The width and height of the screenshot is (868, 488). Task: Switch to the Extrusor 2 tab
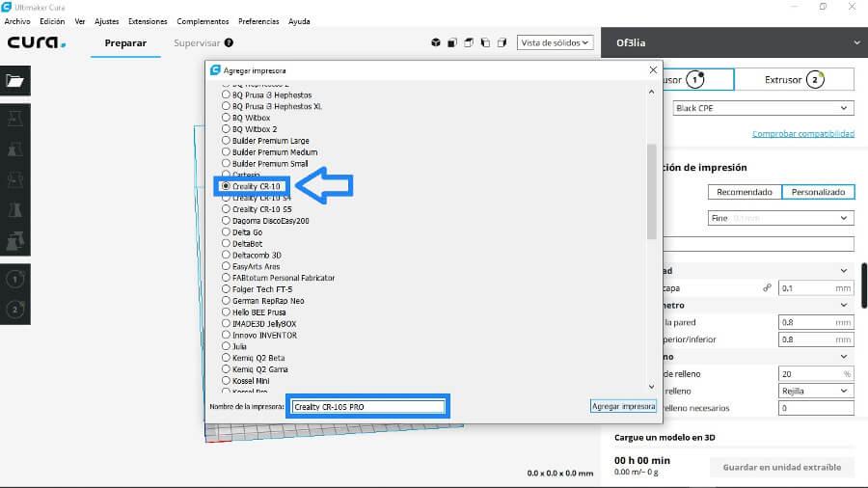[794, 80]
